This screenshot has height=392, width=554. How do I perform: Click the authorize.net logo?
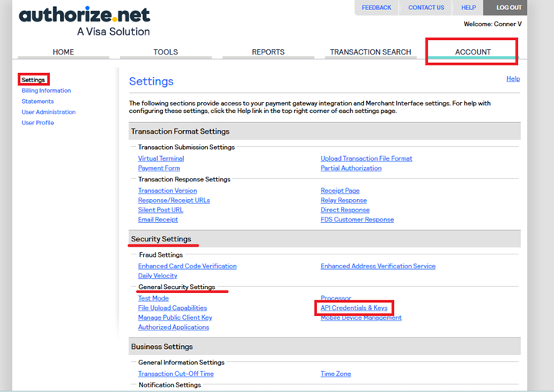pyautogui.click(x=85, y=21)
